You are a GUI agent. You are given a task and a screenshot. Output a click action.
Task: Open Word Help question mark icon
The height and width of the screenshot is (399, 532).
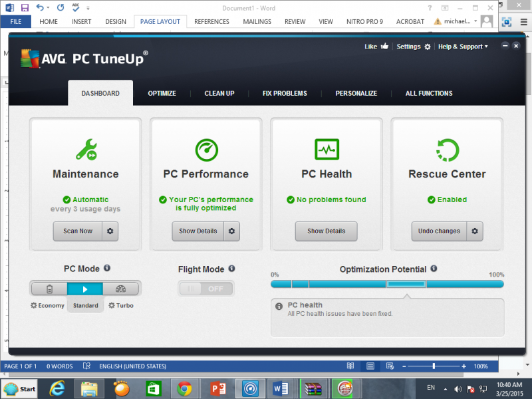(430, 8)
